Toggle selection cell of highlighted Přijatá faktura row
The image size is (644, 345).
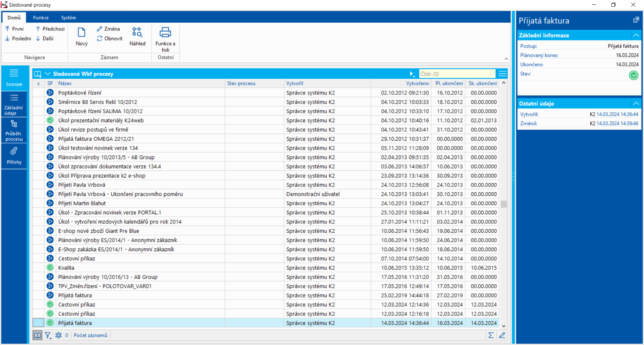tap(38, 323)
